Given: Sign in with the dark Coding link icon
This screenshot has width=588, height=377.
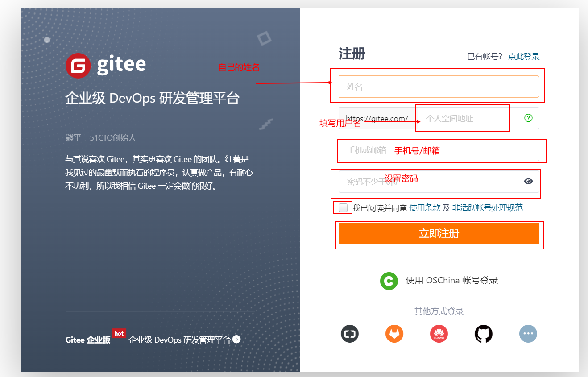Looking at the screenshot, I should [350, 333].
